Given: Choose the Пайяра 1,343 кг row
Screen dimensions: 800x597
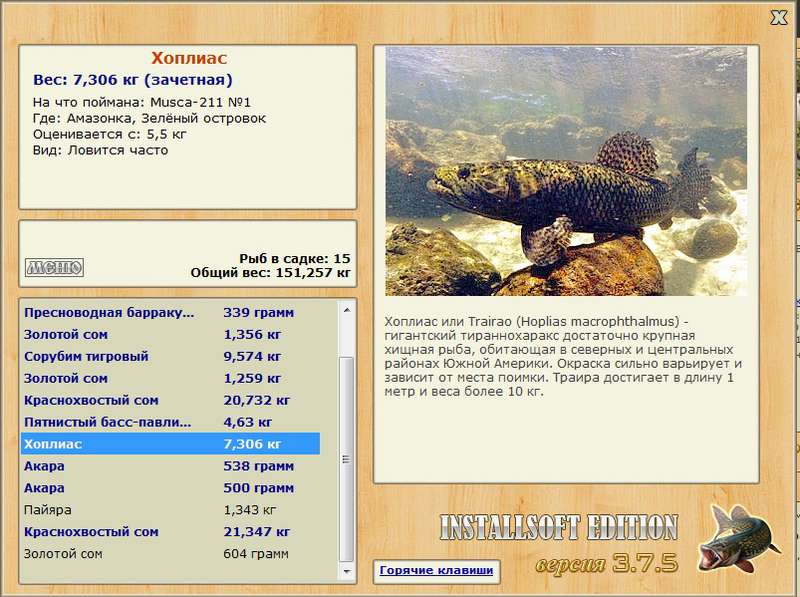Looking at the screenshot, I should coord(170,510).
